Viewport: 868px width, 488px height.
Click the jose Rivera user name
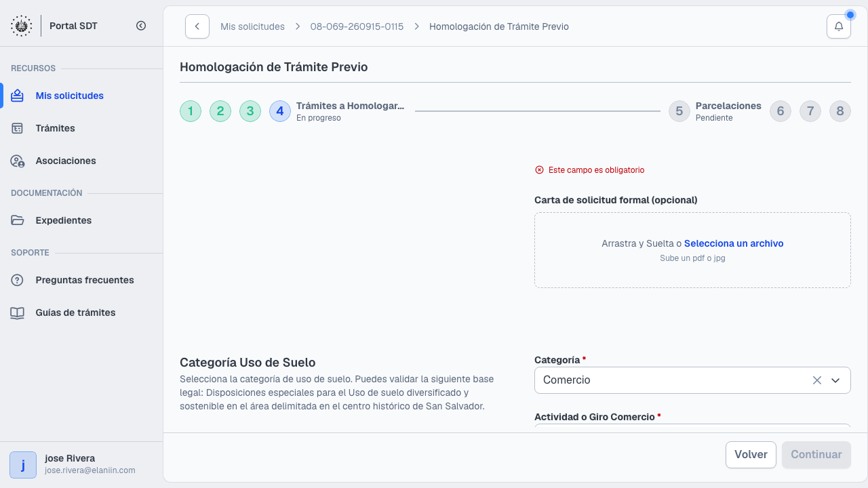point(70,458)
